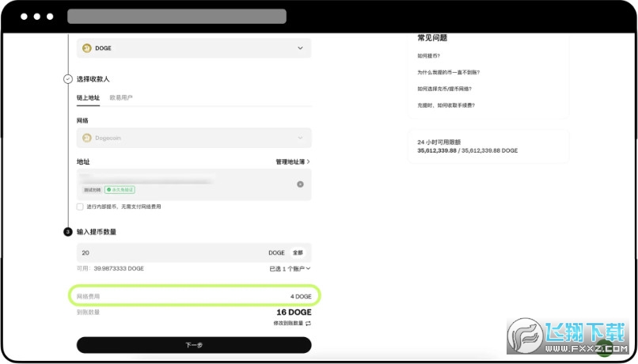Switch to the 欧易用户 tab
Viewport: 638px width, 364px height.
tap(121, 98)
